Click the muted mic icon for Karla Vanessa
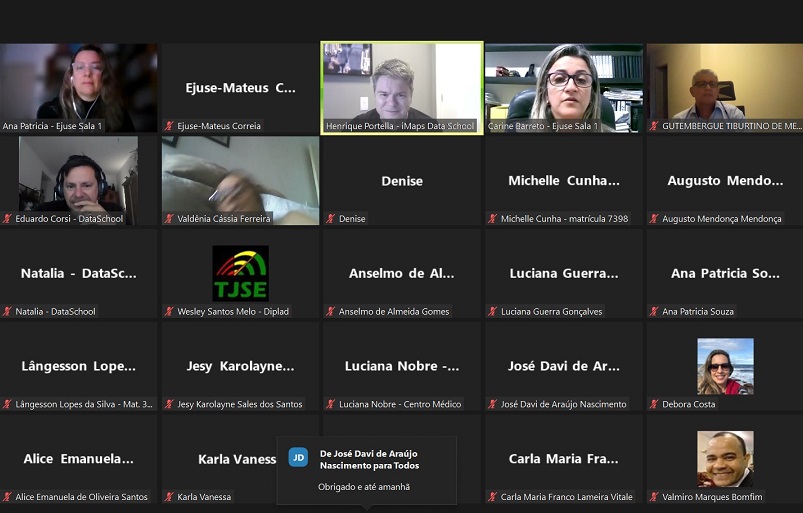Image resolution: width=803 pixels, height=513 pixels. tap(169, 497)
